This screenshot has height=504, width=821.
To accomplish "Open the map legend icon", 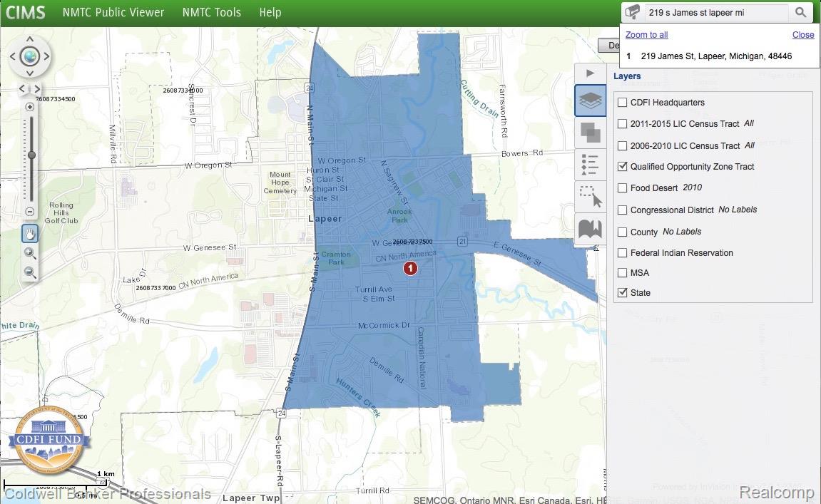I will click(590, 165).
